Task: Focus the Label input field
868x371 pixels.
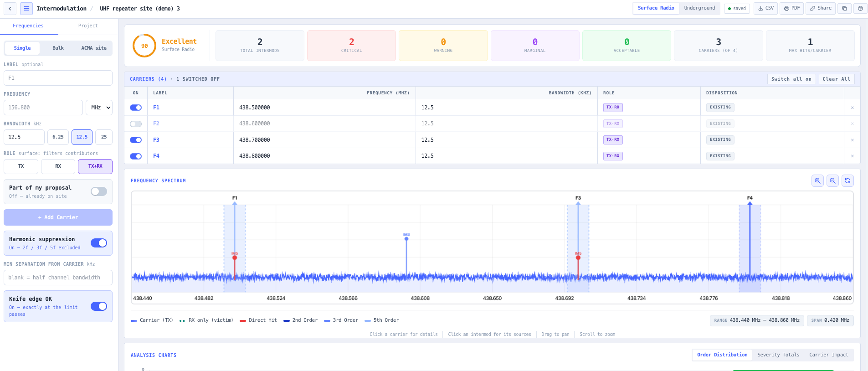Action: [x=58, y=78]
